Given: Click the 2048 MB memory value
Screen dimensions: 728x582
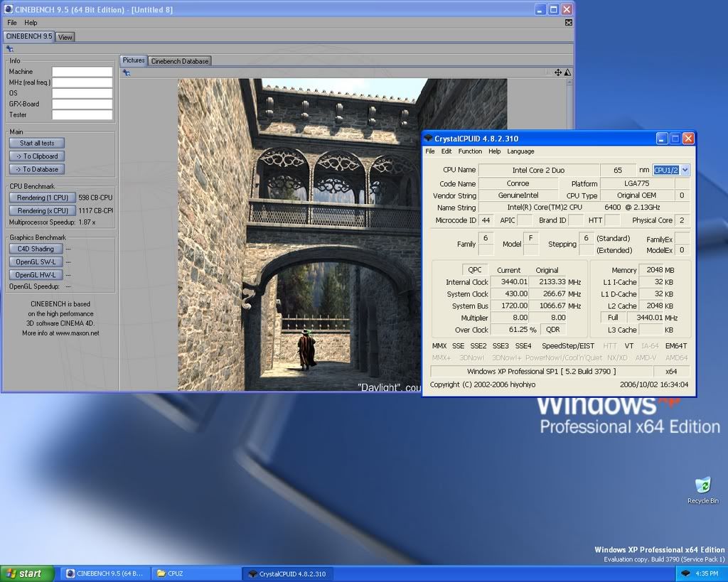Looking at the screenshot, I should (651, 269).
